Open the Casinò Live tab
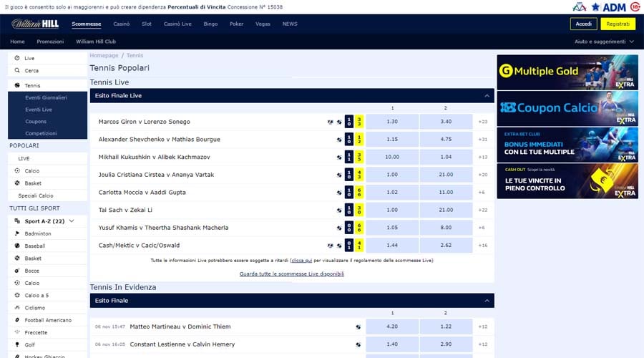 click(x=177, y=24)
